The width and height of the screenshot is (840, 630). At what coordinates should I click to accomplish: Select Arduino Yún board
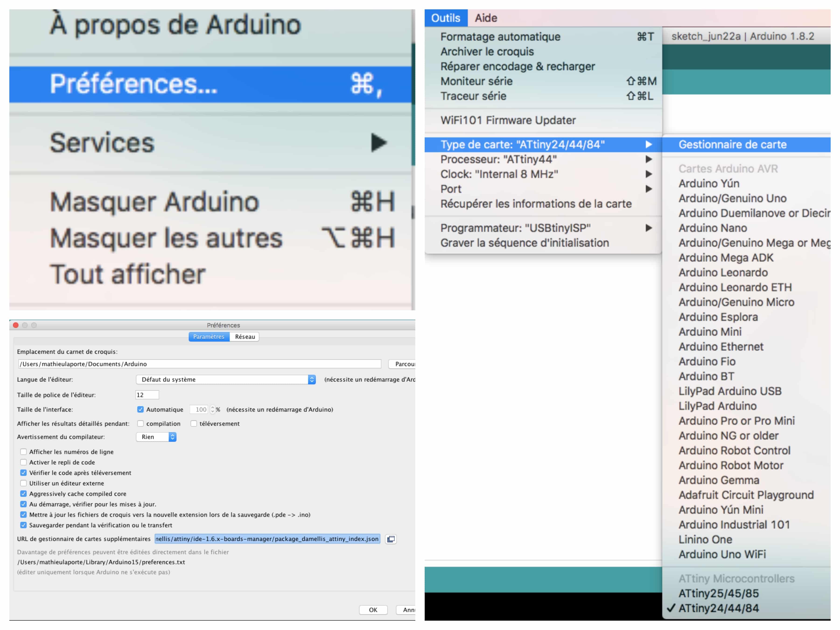pyautogui.click(x=747, y=183)
